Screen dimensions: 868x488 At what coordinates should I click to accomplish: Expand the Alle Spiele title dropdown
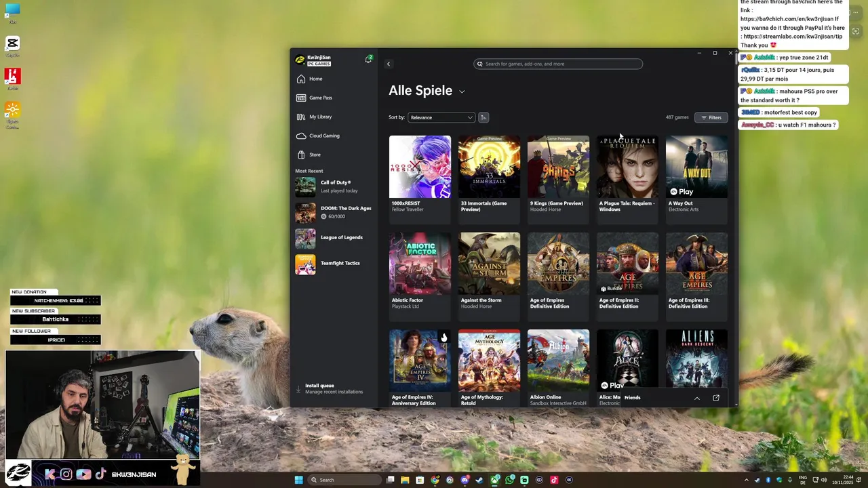[462, 91]
